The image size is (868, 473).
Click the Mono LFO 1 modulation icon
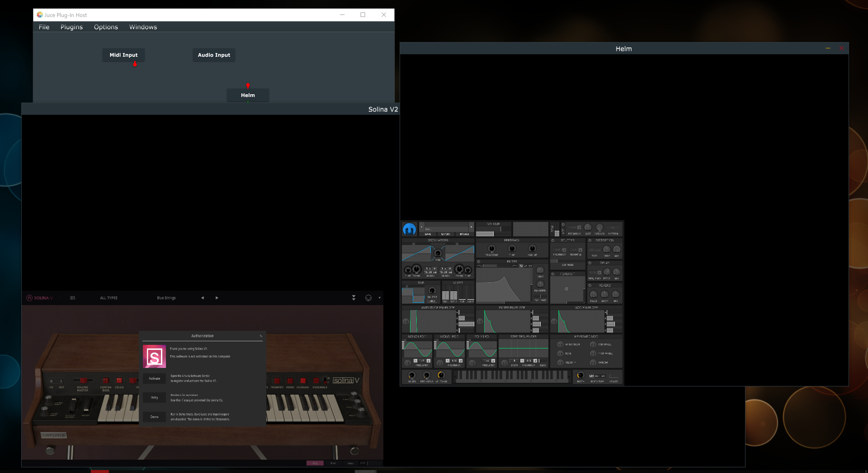[407, 363]
